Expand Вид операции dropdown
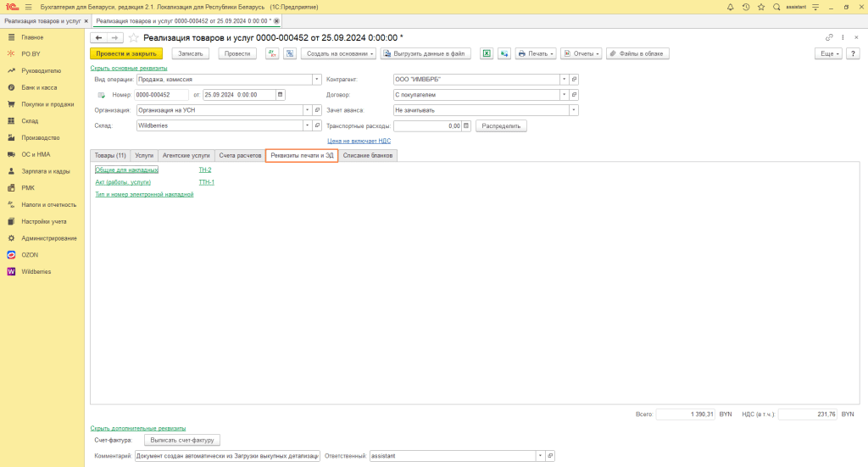This screenshot has height=467, width=868. (317, 79)
